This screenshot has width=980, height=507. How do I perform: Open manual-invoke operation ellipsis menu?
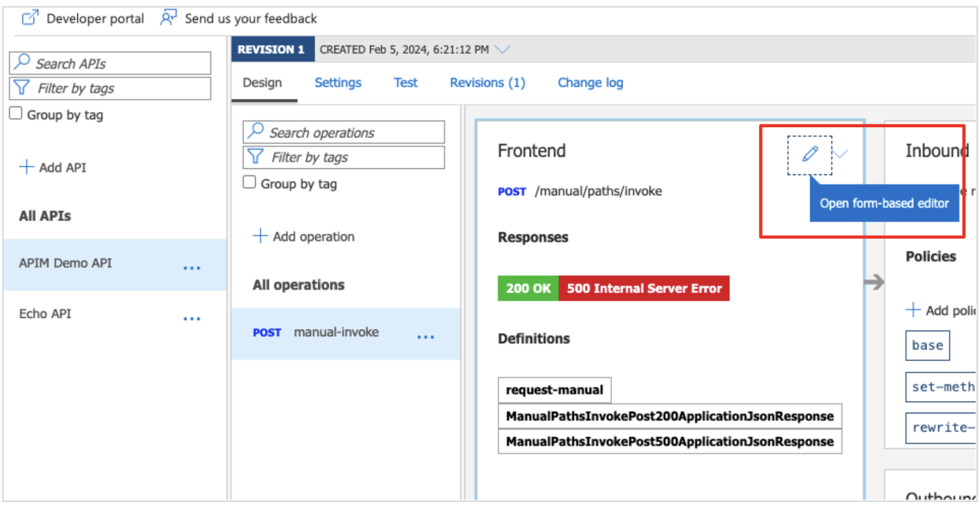click(x=425, y=337)
